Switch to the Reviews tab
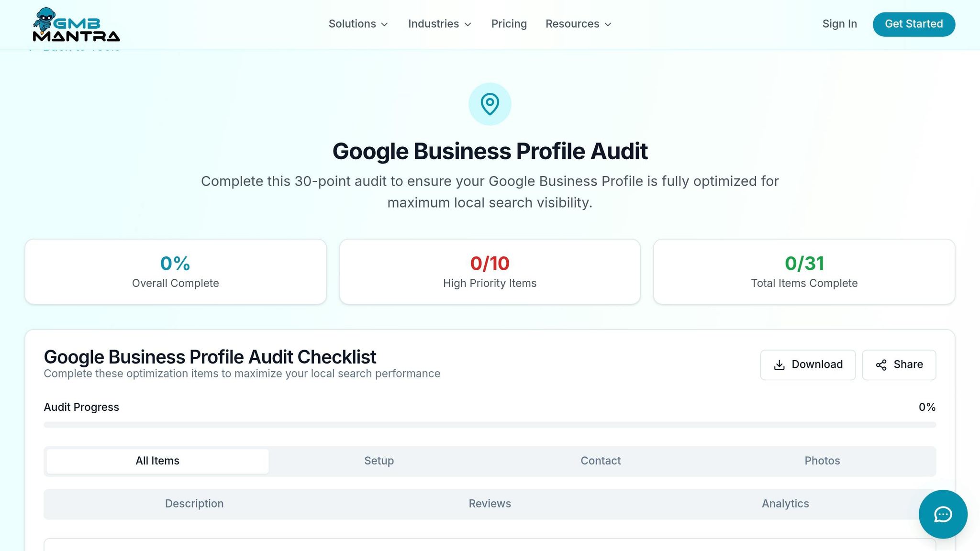980x551 pixels. (490, 504)
